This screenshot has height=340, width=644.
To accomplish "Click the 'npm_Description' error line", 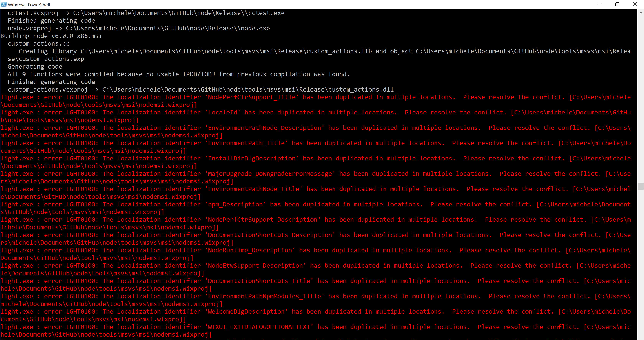I will (x=315, y=208).
